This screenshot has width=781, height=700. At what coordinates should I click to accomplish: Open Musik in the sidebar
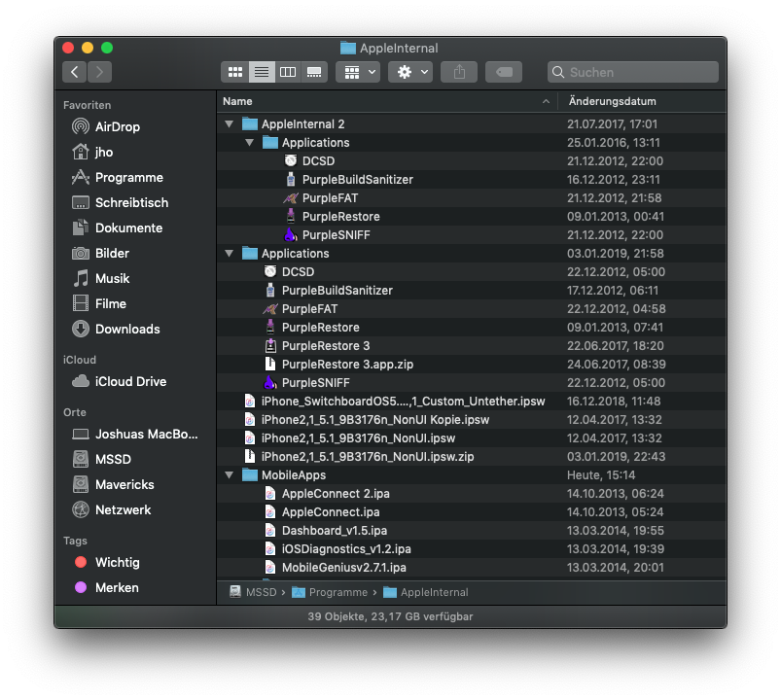tap(100, 278)
